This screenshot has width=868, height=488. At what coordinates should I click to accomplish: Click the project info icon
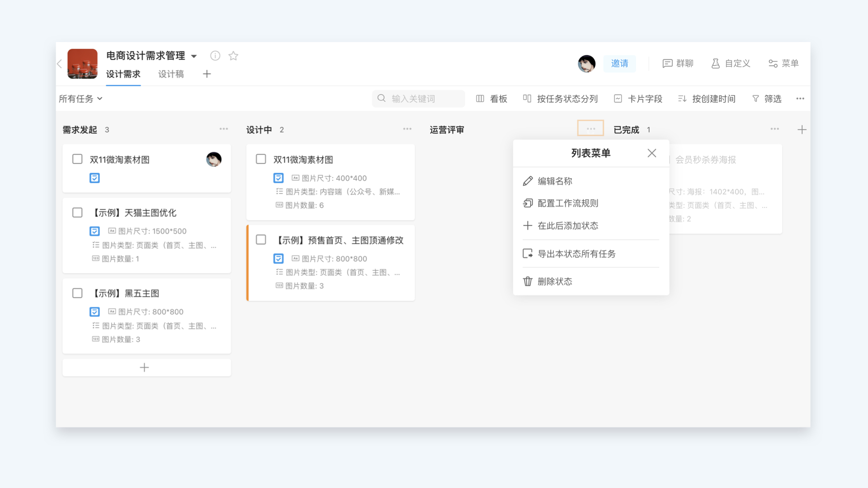215,56
